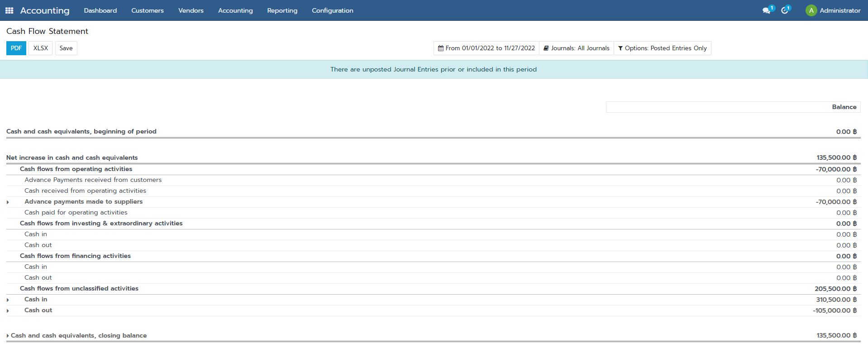Open the Configuration menu

click(x=333, y=10)
